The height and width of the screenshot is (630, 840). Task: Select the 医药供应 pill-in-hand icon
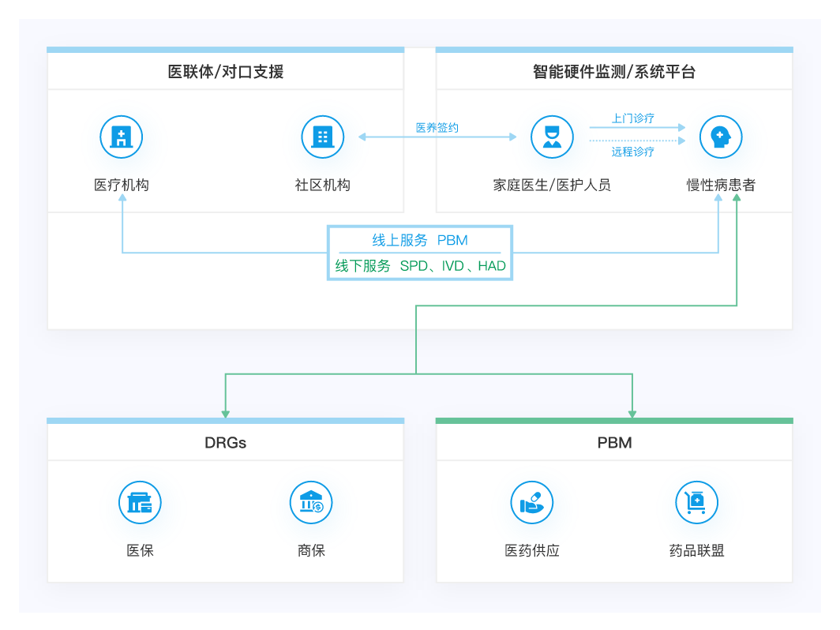532,502
